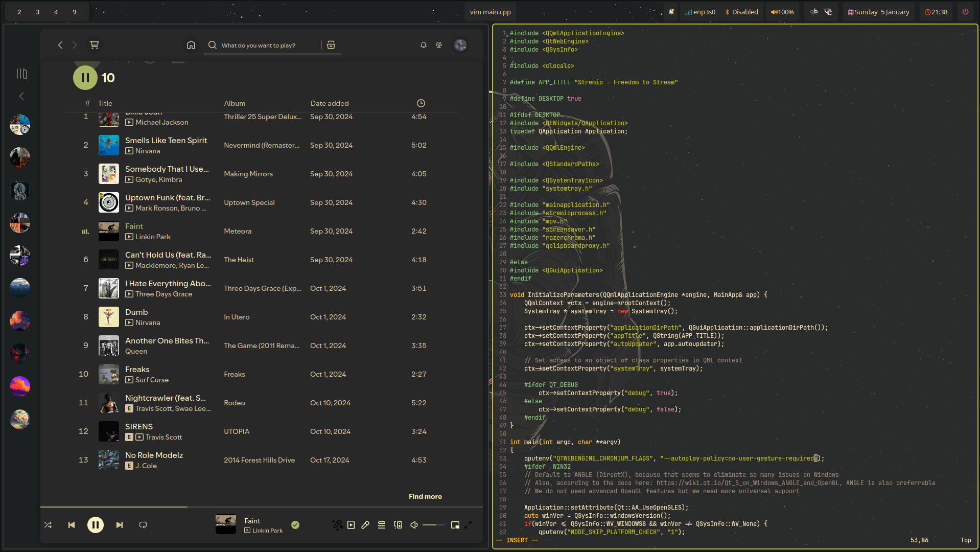Open connect to a device icon

click(398, 525)
